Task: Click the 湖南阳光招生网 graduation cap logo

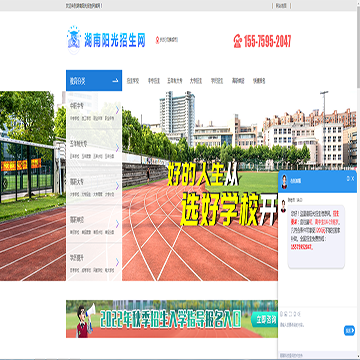Action: click(74, 40)
